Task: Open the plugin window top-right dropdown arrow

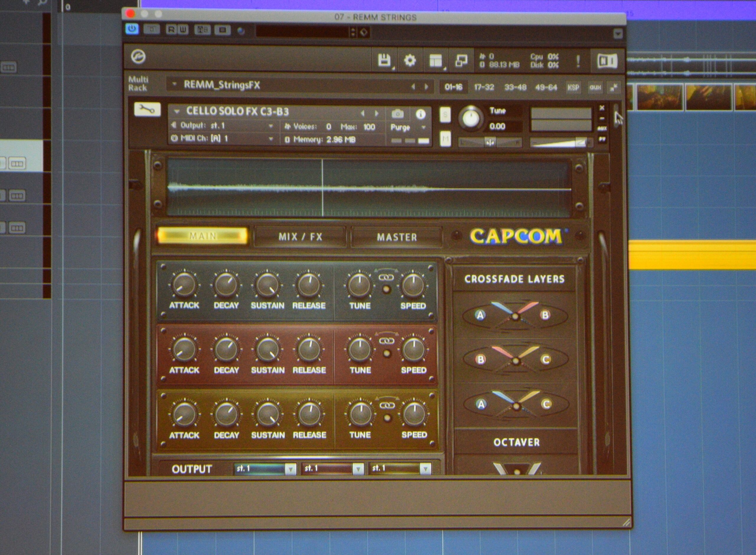Action: tap(618, 34)
